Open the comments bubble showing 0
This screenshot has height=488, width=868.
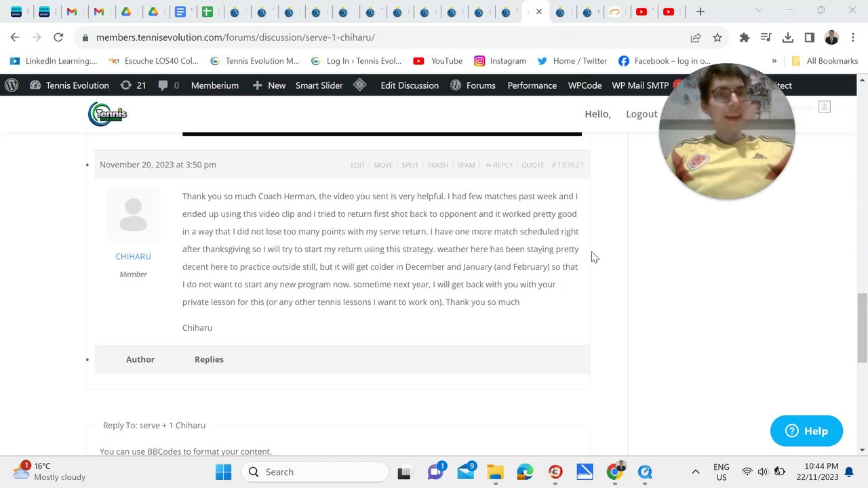coord(168,85)
